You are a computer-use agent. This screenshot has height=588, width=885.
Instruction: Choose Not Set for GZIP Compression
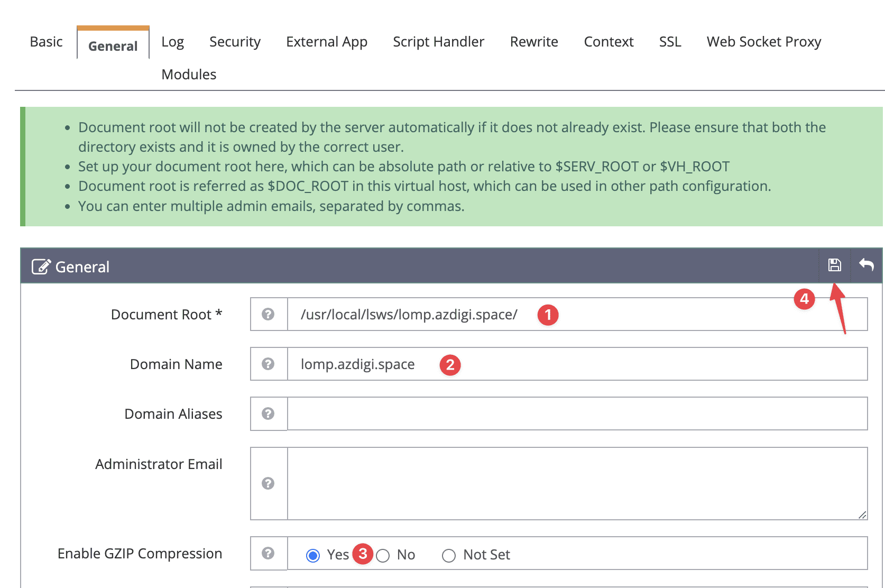449,556
